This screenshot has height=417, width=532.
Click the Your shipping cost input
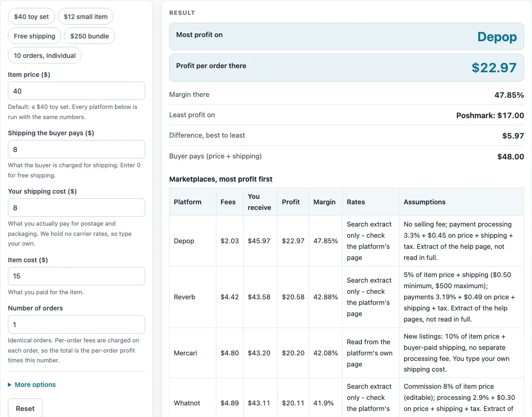click(x=76, y=208)
